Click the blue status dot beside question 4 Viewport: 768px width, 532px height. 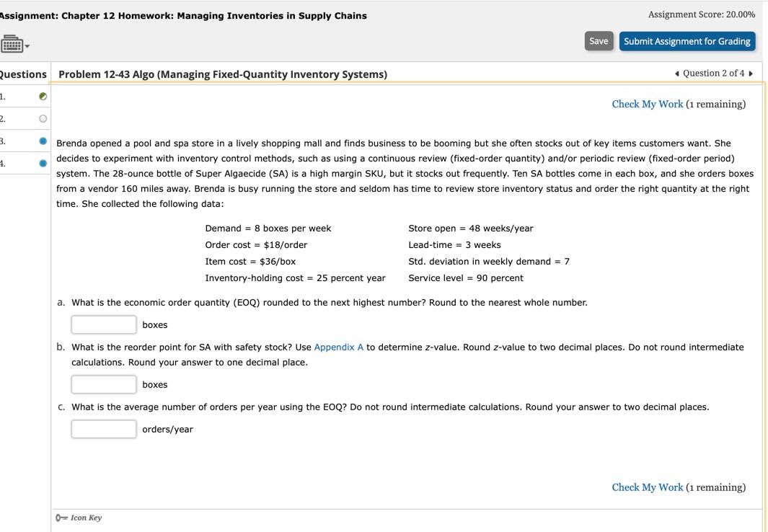[41, 162]
